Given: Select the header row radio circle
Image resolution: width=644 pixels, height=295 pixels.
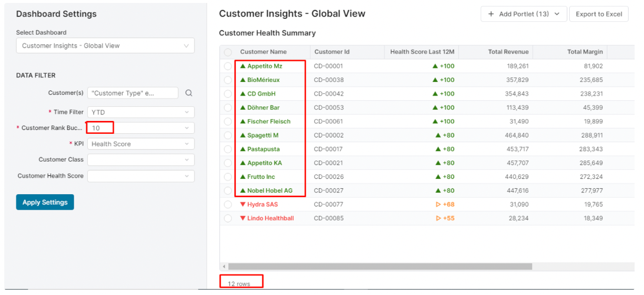Looking at the screenshot, I should pos(228,52).
